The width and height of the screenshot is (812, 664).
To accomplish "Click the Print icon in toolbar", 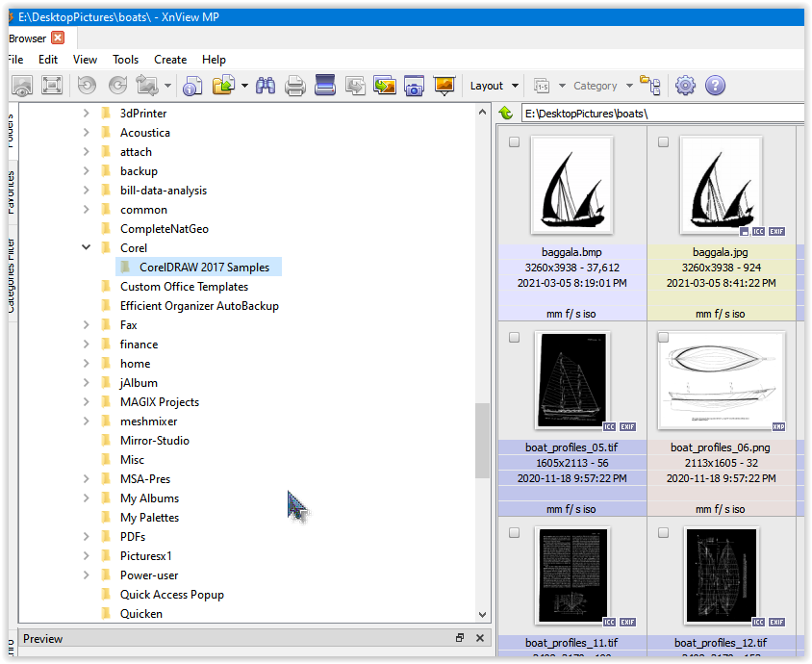I will click(x=295, y=86).
